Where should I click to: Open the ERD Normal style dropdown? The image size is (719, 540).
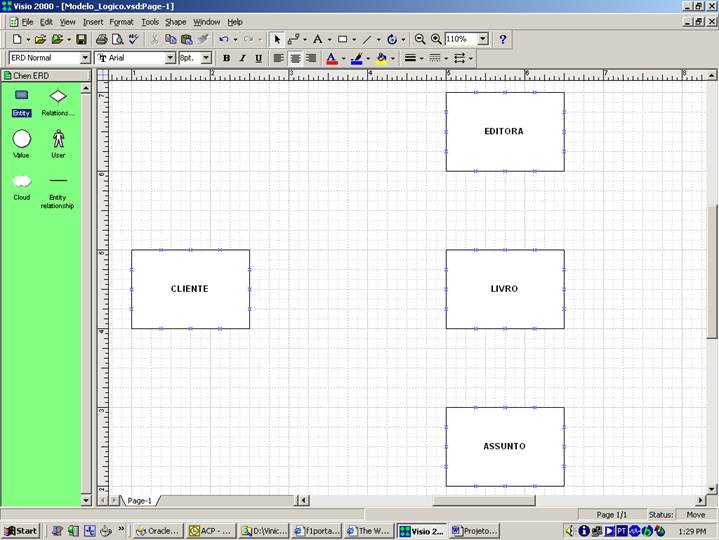[85, 58]
